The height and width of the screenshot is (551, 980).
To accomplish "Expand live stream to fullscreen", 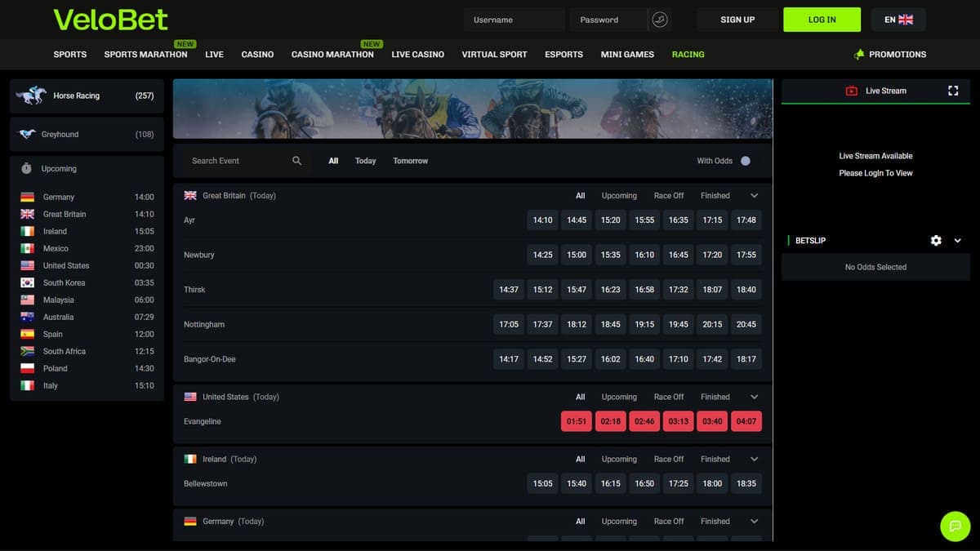I will [953, 91].
